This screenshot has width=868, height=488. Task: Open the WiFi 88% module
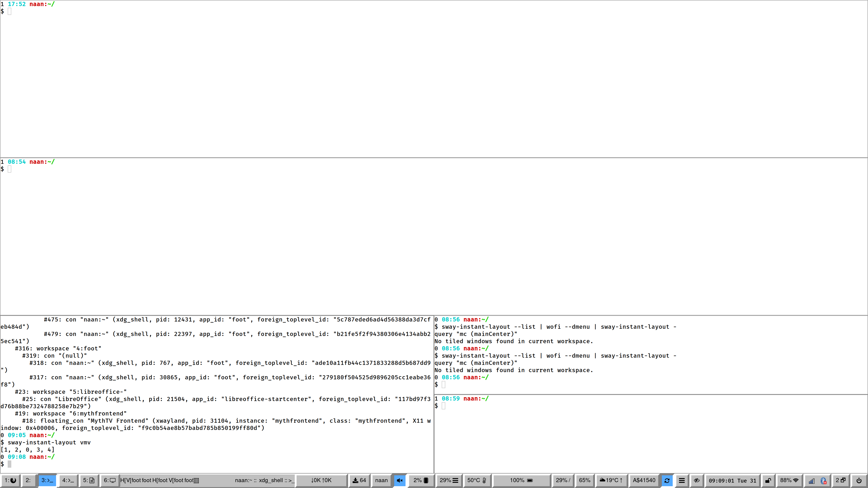(x=789, y=480)
